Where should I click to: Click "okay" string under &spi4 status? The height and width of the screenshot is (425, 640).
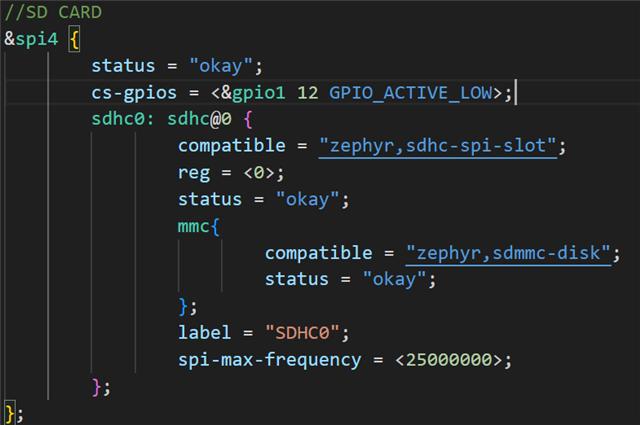click(x=225, y=67)
